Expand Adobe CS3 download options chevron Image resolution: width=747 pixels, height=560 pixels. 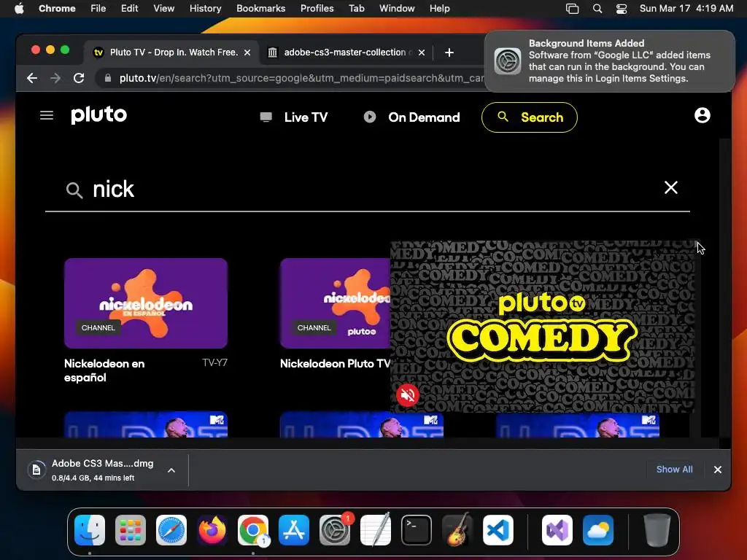point(171,470)
